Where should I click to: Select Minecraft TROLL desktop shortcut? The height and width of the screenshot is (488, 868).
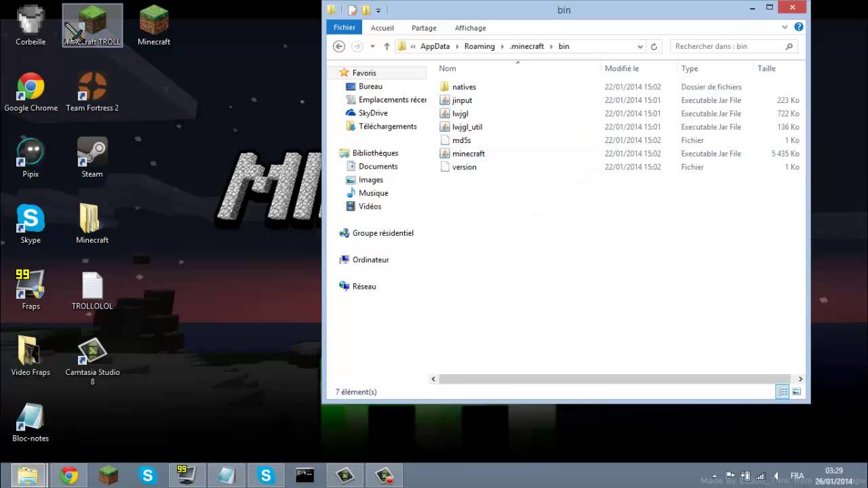click(x=92, y=26)
